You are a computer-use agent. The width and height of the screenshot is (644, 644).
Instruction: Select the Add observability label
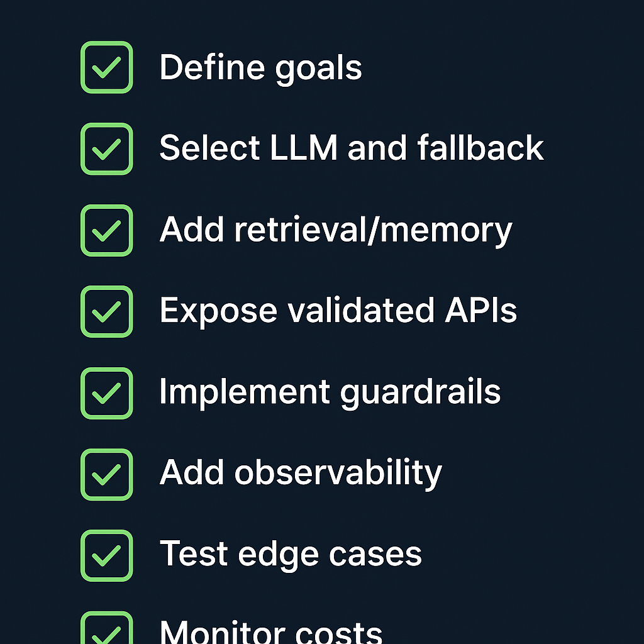pyautogui.click(x=301, y=474)
